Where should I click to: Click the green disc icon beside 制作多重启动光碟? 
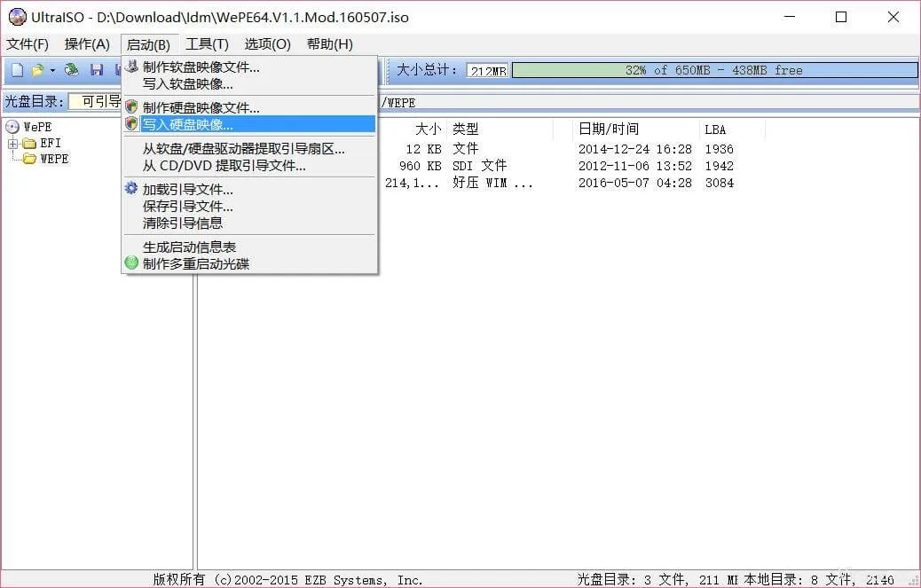pos(131,263)
